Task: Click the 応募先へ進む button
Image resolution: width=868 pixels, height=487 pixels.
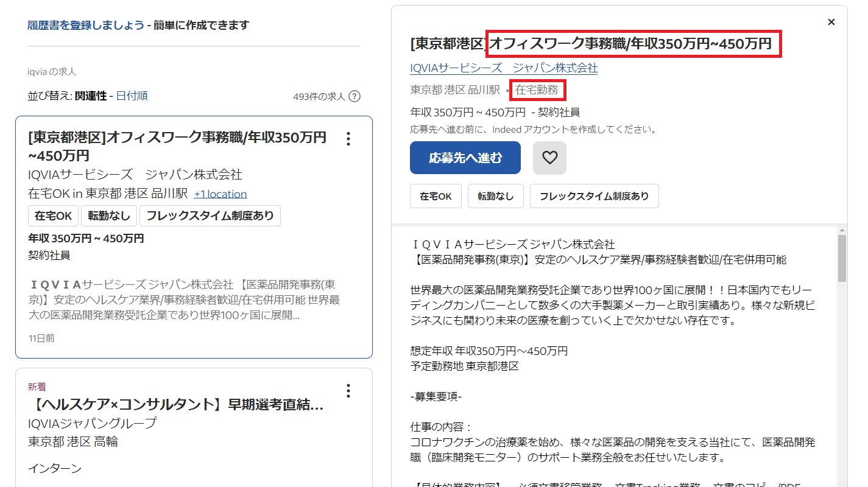Action: (465, 158)
